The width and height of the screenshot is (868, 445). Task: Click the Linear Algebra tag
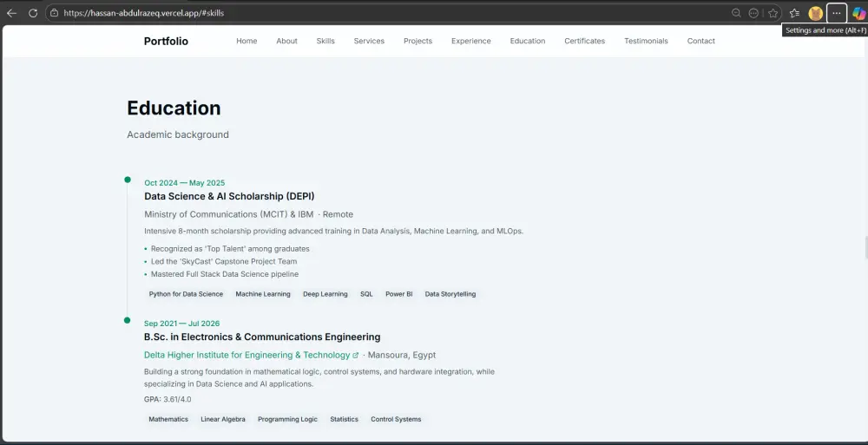(x=223, y=419)
